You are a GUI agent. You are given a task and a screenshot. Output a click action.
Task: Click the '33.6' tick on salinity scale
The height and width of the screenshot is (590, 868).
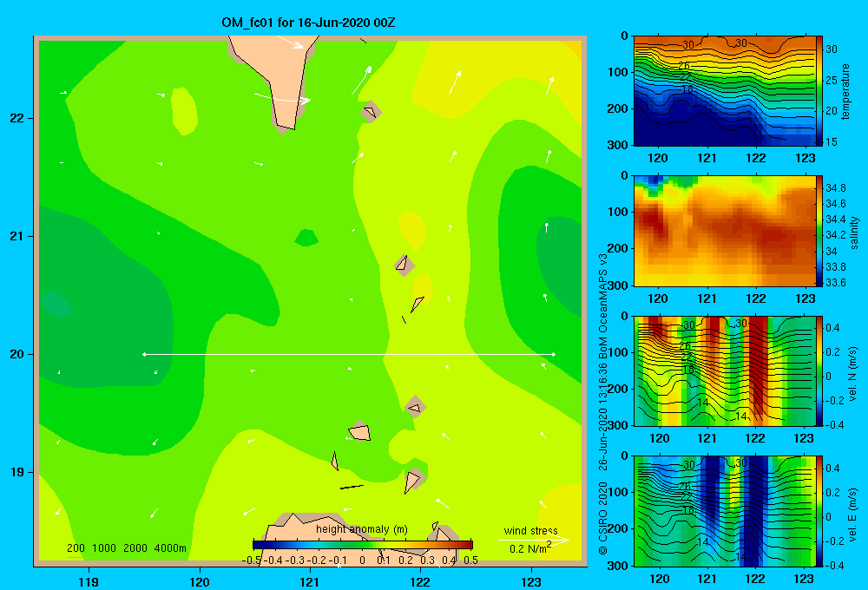[x=835, y=283]
